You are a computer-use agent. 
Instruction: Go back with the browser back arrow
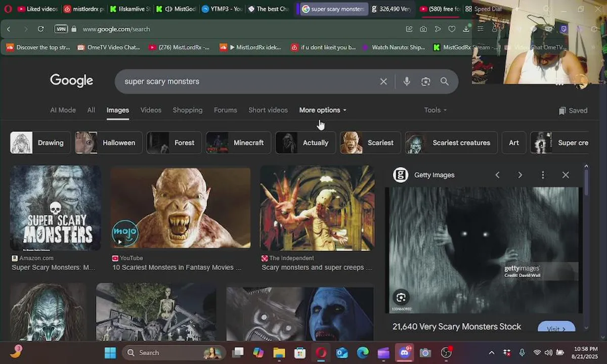[9, 29]
